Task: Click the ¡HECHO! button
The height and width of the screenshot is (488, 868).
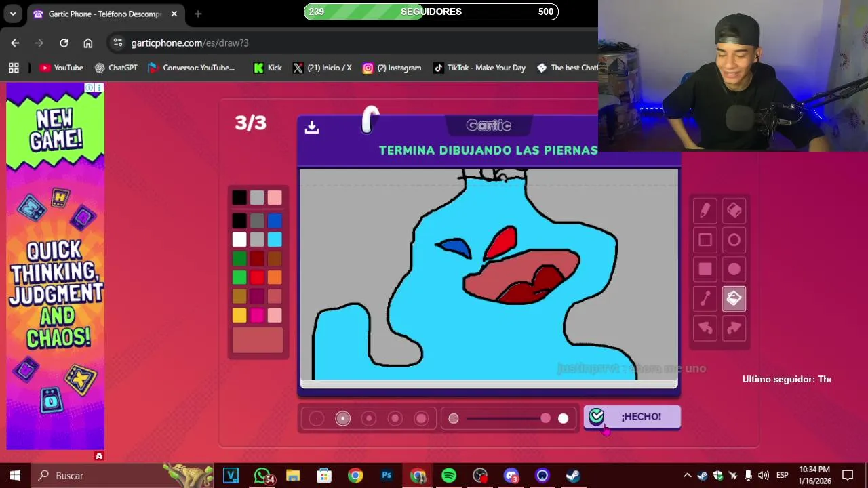Action: coord(632,417)
